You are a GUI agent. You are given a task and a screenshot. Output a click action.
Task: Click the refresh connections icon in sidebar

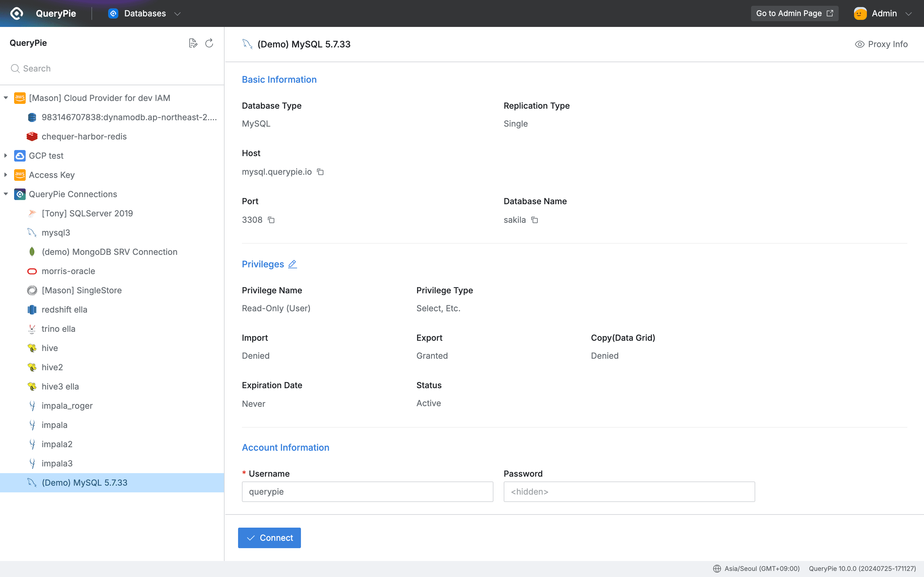click(209, 43)
